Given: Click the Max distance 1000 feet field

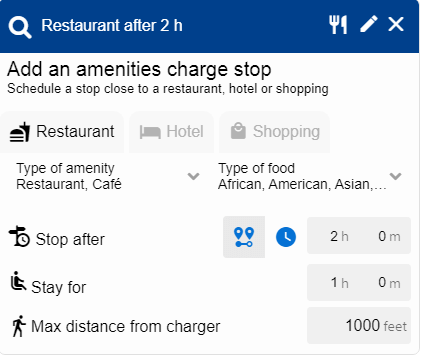Looking at the screenshot, I should click(359, 325).
